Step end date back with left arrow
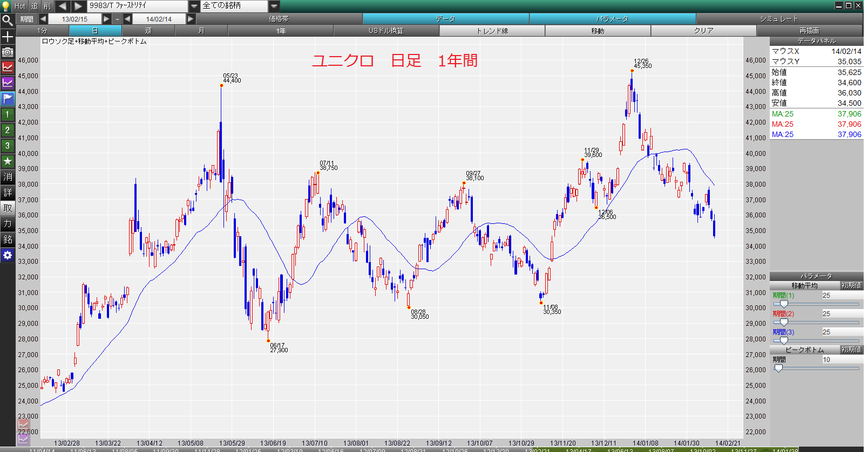This screenshot has width=868, height=452. (x=127, y=19)
